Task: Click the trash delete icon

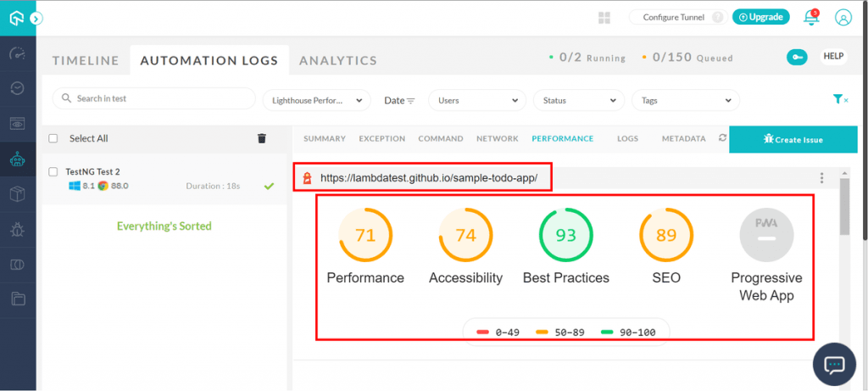Action: click(262, 138)
